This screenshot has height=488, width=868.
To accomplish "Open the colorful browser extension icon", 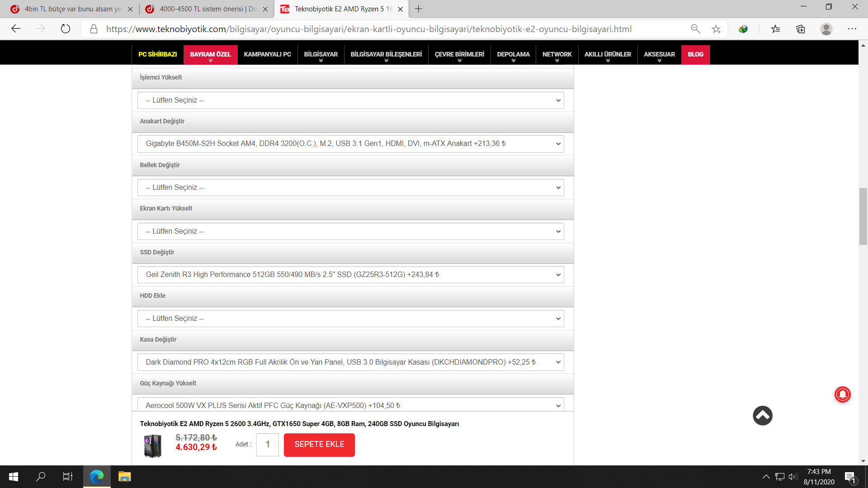I will pos(743,29).
